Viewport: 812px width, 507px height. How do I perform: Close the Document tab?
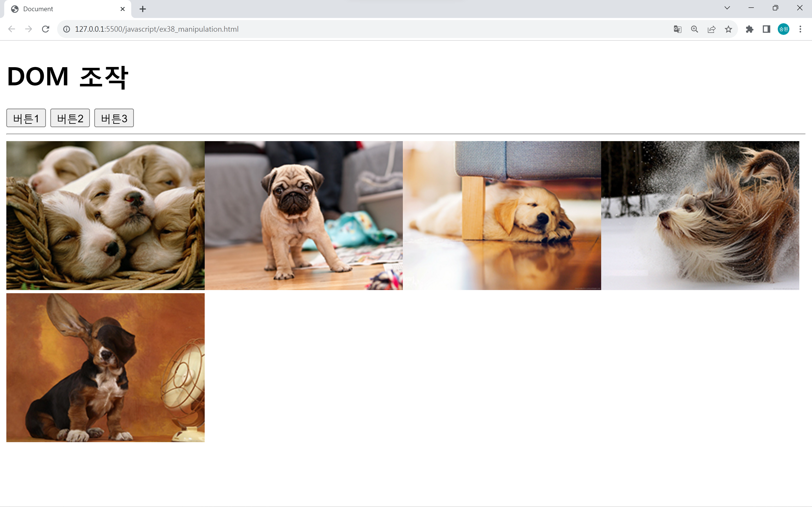click(122, 9)
